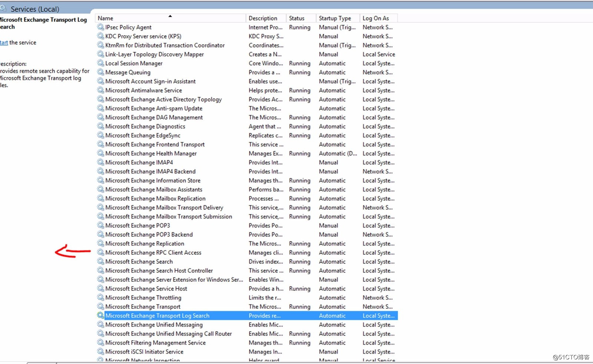Select Microsoft Exchange Mailbox Transport Delivery
593x364 pixels.
[x=164, y=207]
